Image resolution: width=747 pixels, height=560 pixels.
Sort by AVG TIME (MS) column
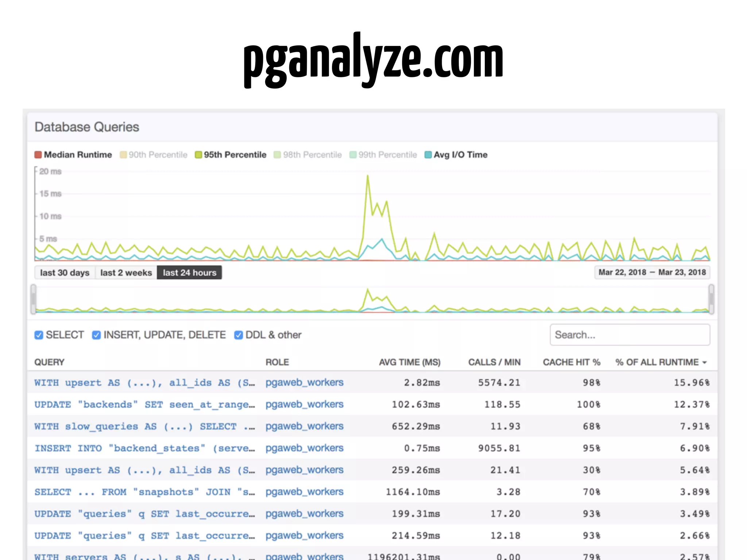(409, 362)
